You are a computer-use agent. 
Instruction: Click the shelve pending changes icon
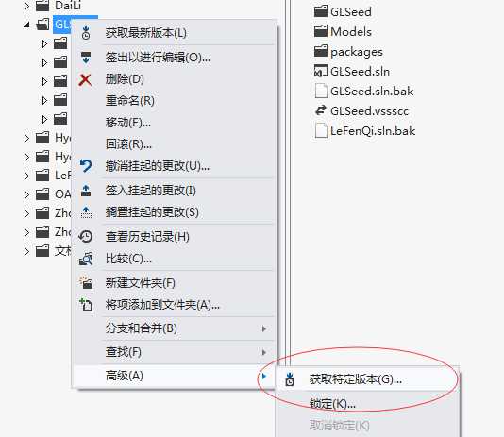pyautogui.click(x=86, y=212)
